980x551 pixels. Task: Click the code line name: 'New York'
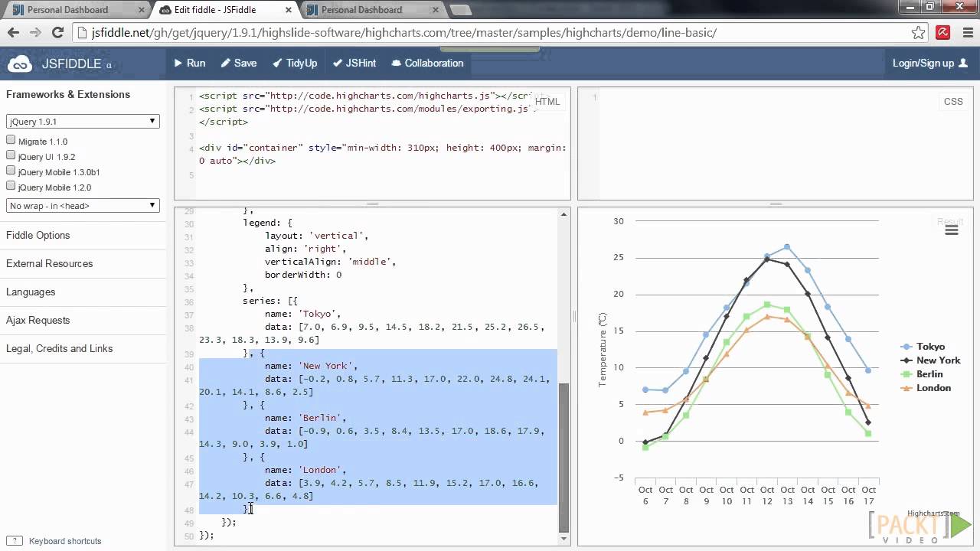click(311, 366)
